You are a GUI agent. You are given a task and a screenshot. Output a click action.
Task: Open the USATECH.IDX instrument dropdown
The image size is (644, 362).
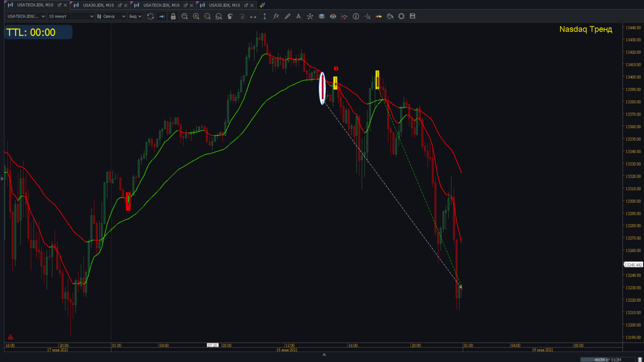(26, 16)
